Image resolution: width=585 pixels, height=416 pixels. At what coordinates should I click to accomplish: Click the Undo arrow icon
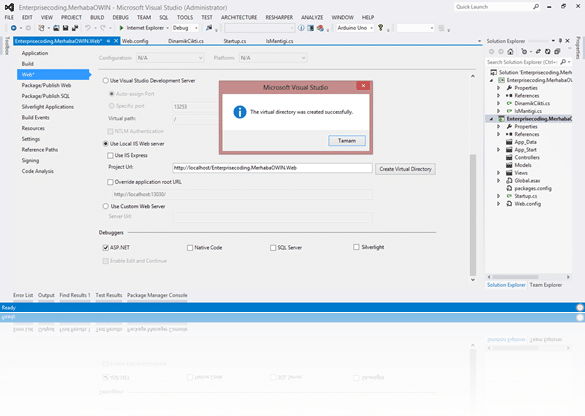click(88, 28)
